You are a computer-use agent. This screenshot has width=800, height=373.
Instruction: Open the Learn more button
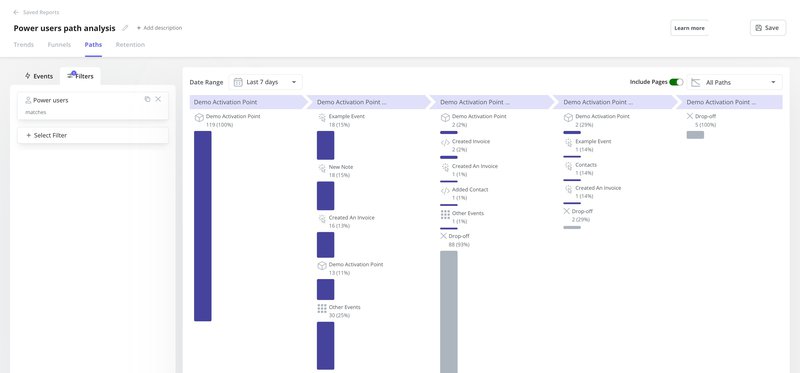[689, 28]
